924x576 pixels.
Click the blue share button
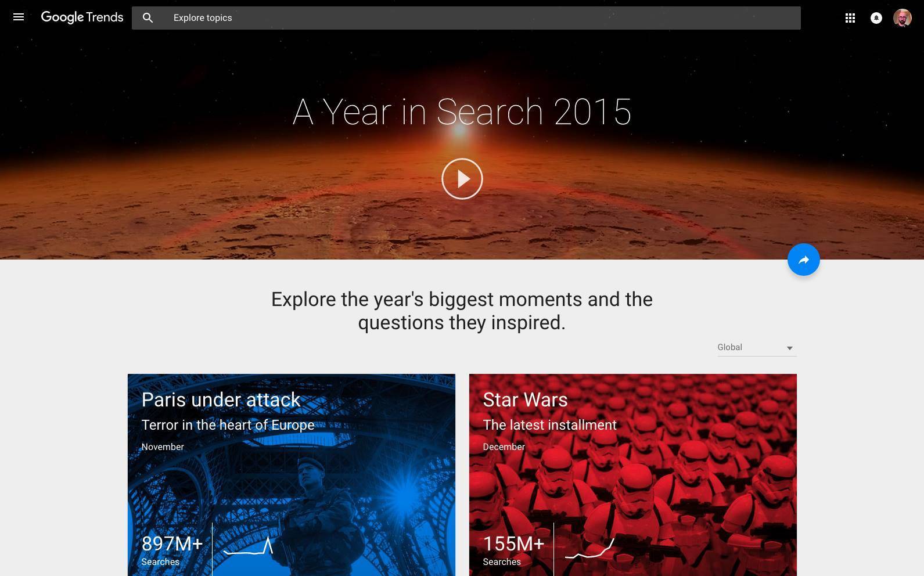coord(803,260)
